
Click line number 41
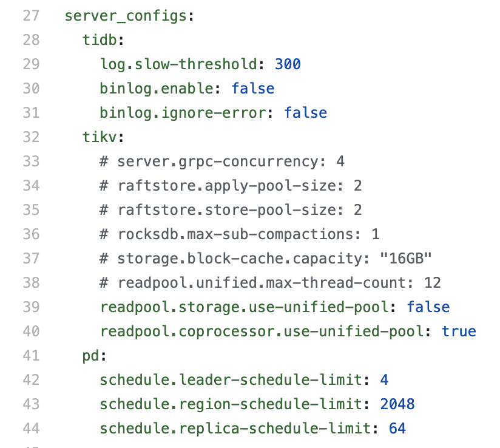pyautogui.click(x=32, y=355)
